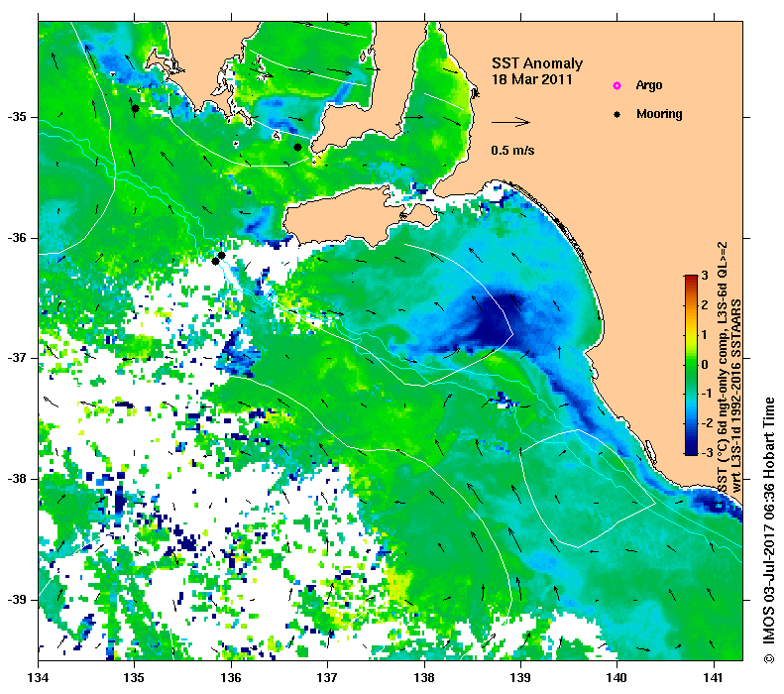Click the latitude label "-35"

[17, 117]
